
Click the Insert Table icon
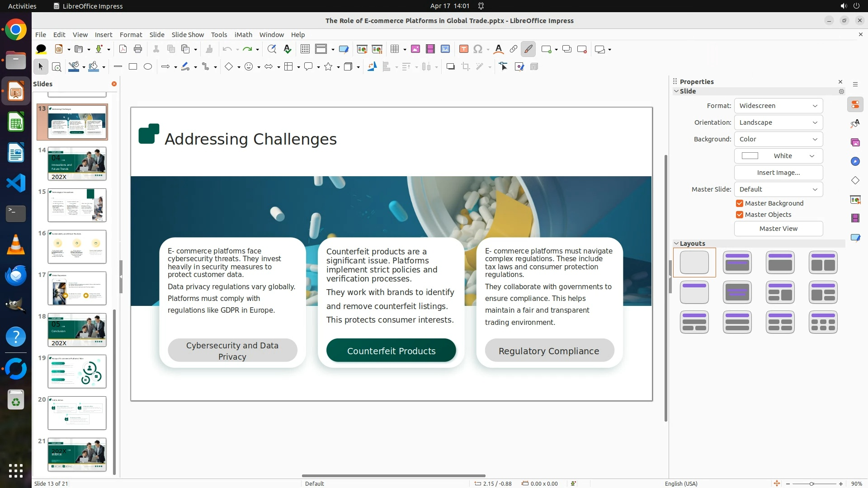(395, 49)
